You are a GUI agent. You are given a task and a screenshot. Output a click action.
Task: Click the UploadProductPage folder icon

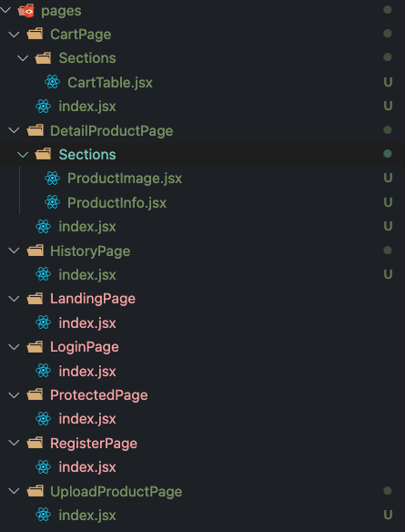click(35, 491)
